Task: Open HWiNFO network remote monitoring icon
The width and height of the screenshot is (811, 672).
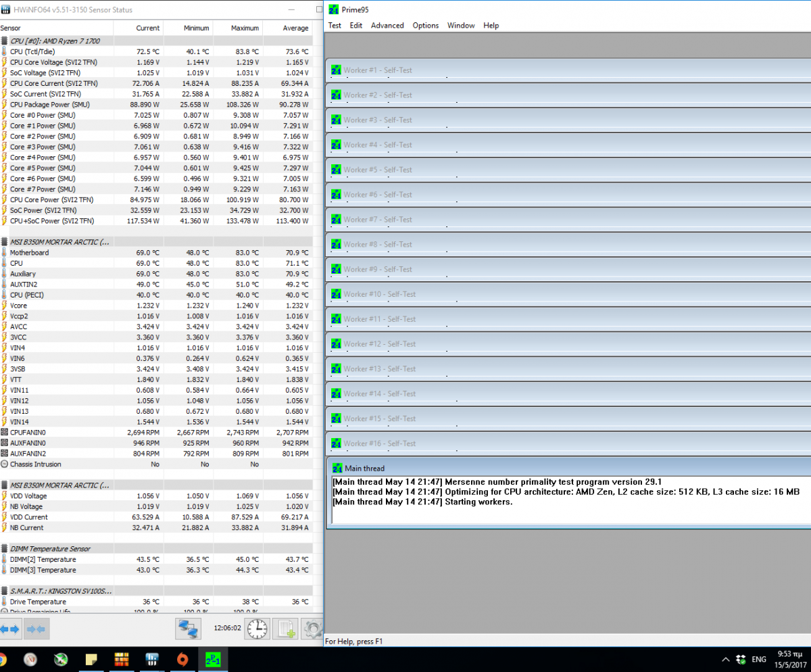Action: click(189, 629)
